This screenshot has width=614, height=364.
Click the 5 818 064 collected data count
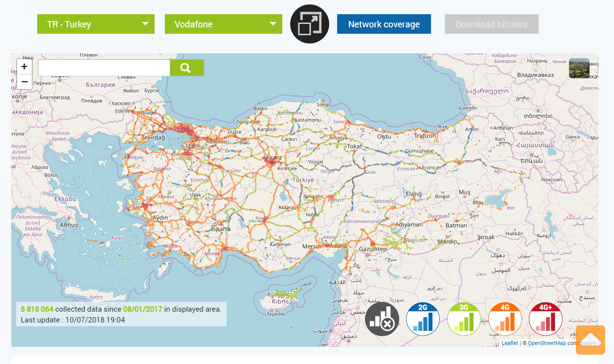point(37,309)
